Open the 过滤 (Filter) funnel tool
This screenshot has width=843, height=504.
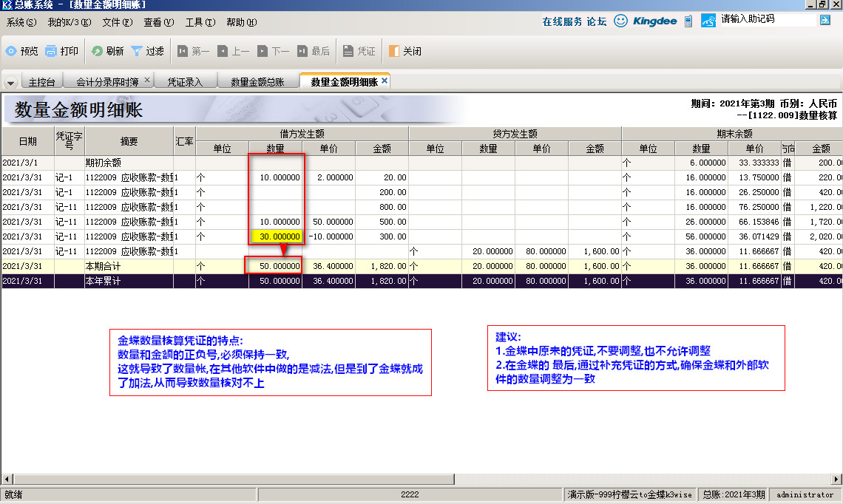pyautogui.click(x=137, y=52)
